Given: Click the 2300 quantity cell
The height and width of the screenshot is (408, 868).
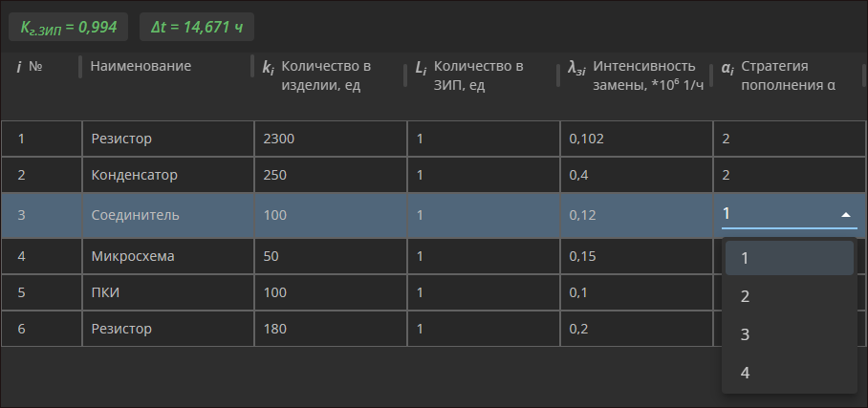Looking at the screenshot, I should click(331, 139).
